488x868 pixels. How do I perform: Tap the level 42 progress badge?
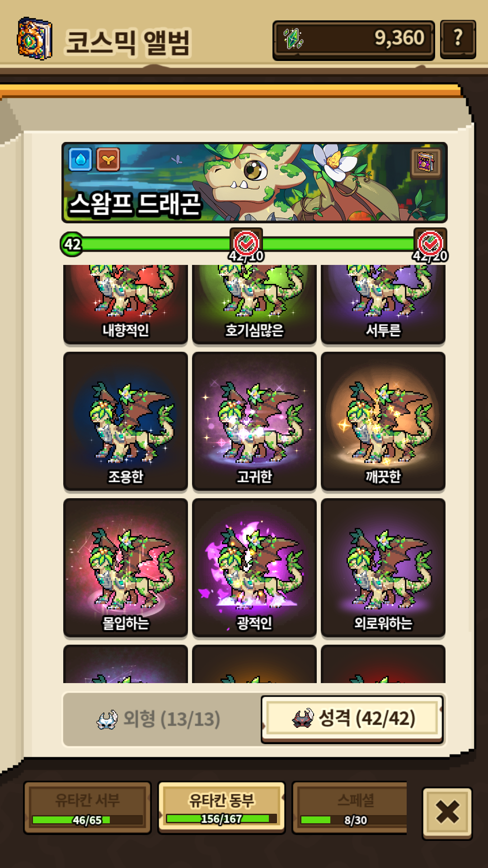72,245
